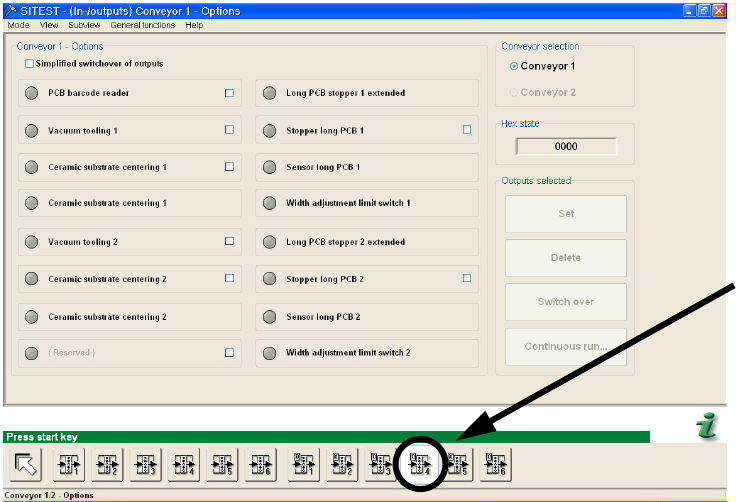
Task: Click Width adjustment limit switch 2 LED
Action: [269, 353]
